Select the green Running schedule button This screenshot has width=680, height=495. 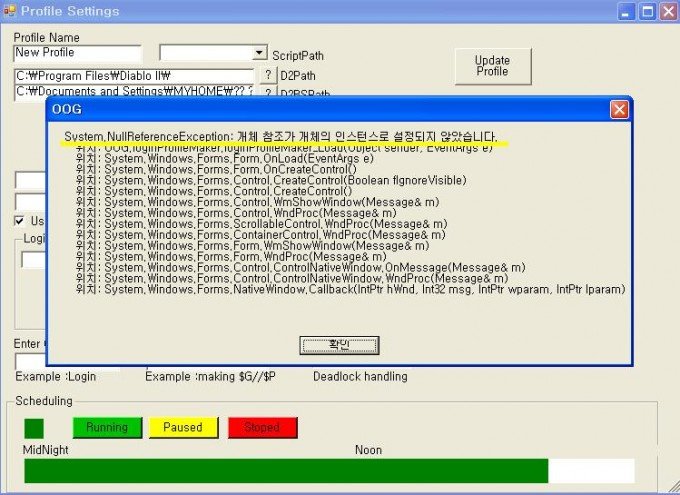tap(107, 427)
